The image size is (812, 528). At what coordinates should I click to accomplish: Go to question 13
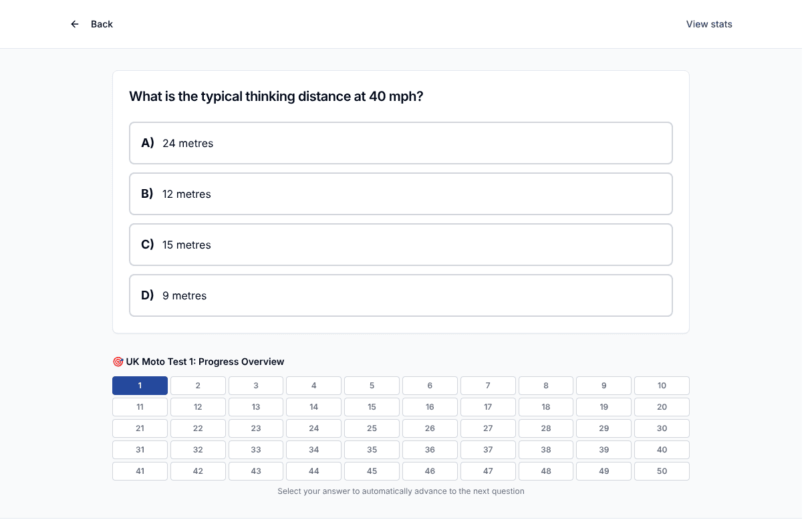(x=256, y=407)
